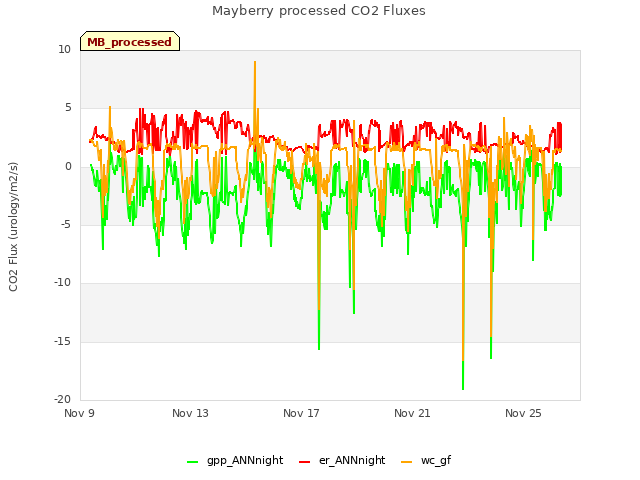The image size is (640, 480).
Task: Click the orange wc_gf legend color marker
Action: pos(407,462)
